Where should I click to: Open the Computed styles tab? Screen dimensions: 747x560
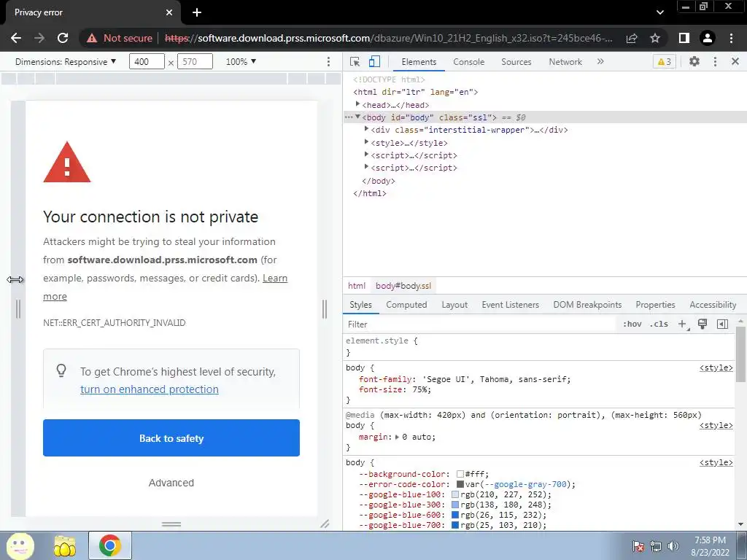[x=406, y=305]
